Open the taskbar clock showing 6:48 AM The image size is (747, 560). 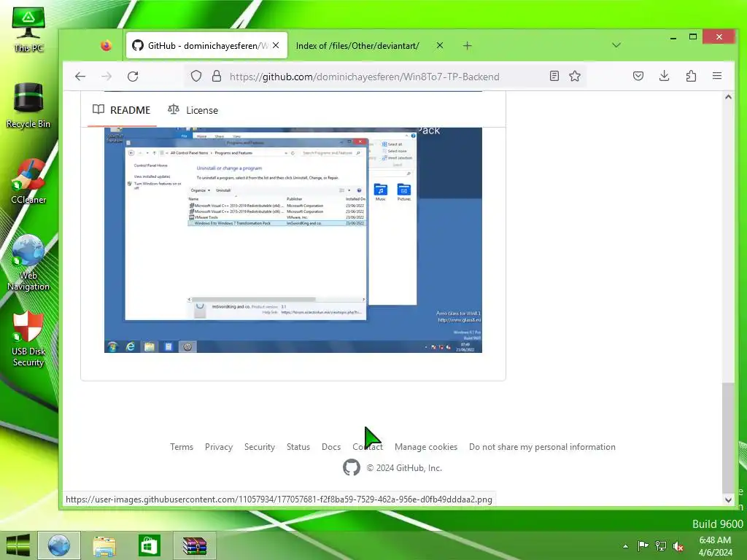pos(715,546)
